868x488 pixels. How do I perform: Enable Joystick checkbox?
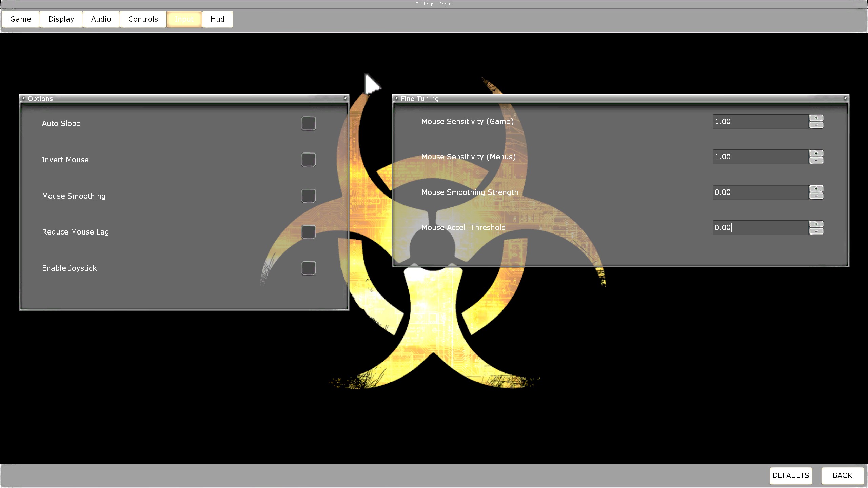point(308,268)
